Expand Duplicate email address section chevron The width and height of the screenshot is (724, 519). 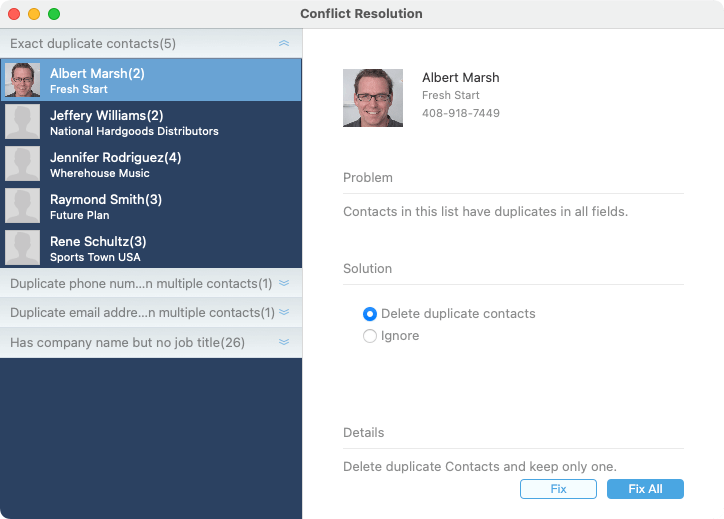point(284,312)
